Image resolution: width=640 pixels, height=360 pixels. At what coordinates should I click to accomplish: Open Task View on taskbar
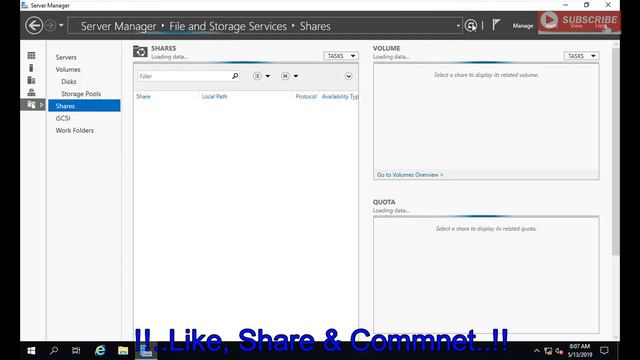click(x=76, y=351)
